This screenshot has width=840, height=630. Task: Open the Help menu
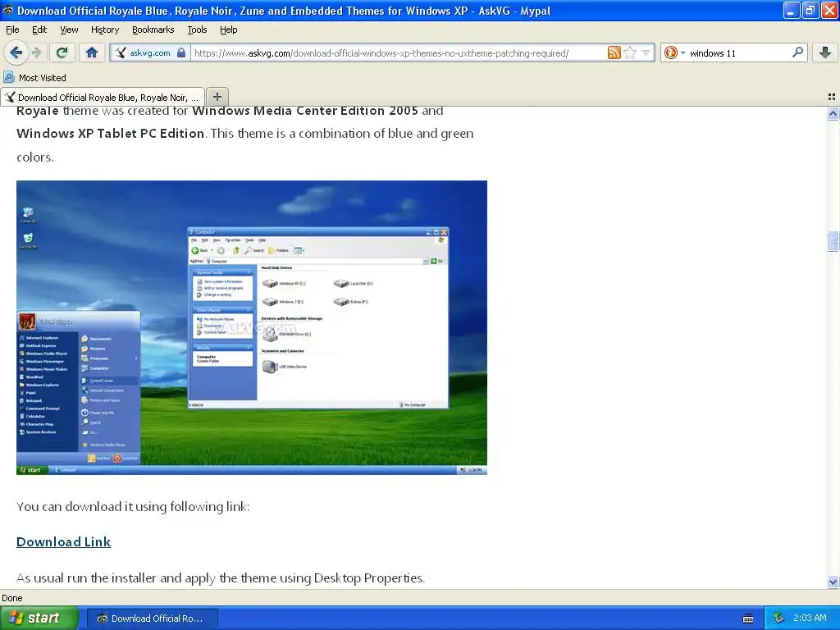pyautogui.click(x=229, y=30)
